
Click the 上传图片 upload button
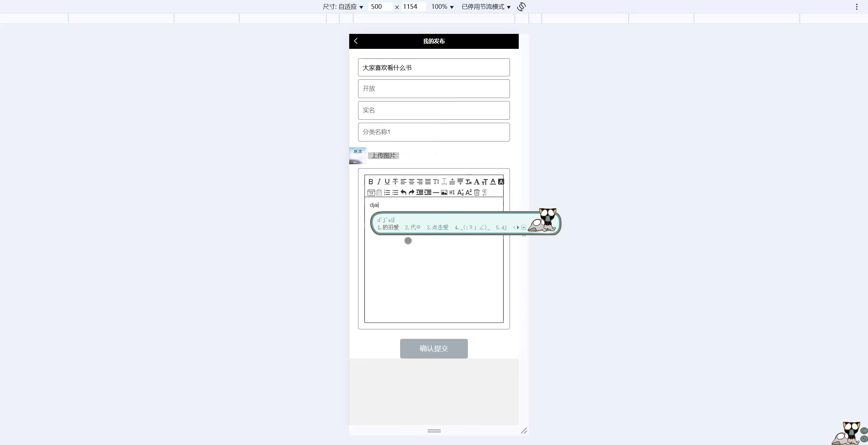383,156
